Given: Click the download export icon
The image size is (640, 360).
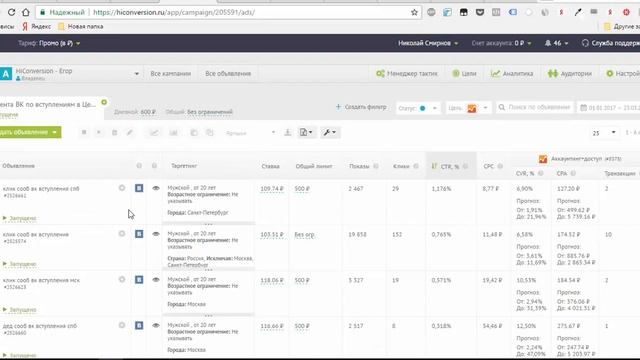Looking at the screenshot, I should 287,133.
